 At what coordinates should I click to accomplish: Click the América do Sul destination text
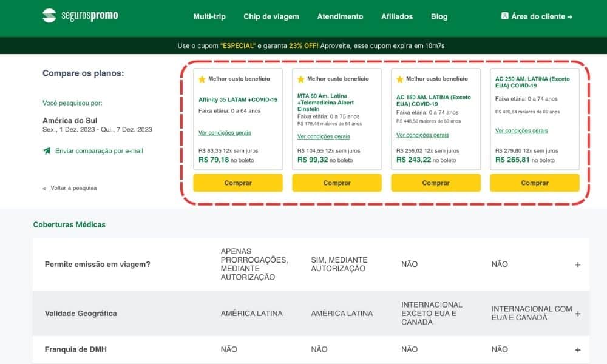coord(70,120)
